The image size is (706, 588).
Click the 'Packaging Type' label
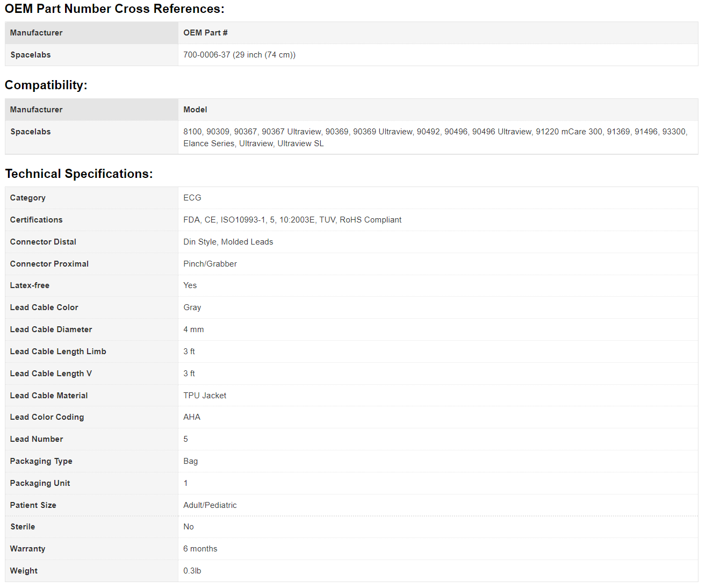[41, 461]
